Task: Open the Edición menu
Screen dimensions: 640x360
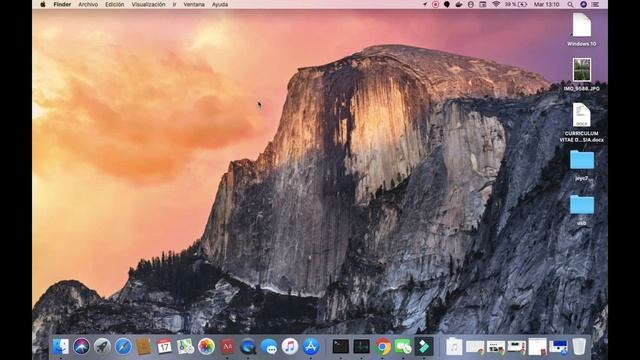Action: click(x=114, y=4)
